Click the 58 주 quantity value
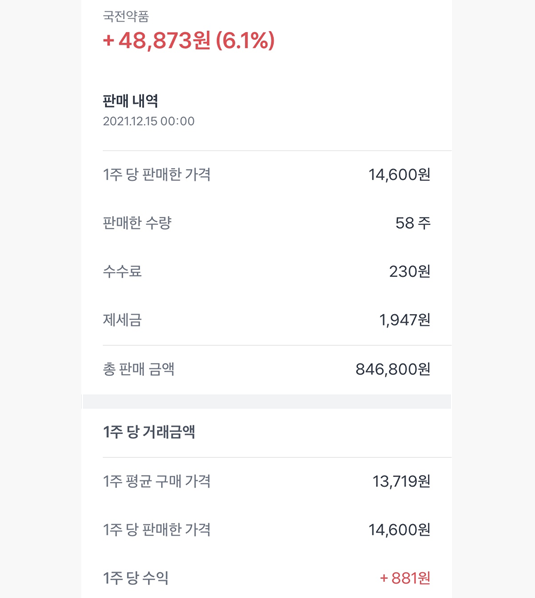Screen dimensions: 535x598 [413, 223]
